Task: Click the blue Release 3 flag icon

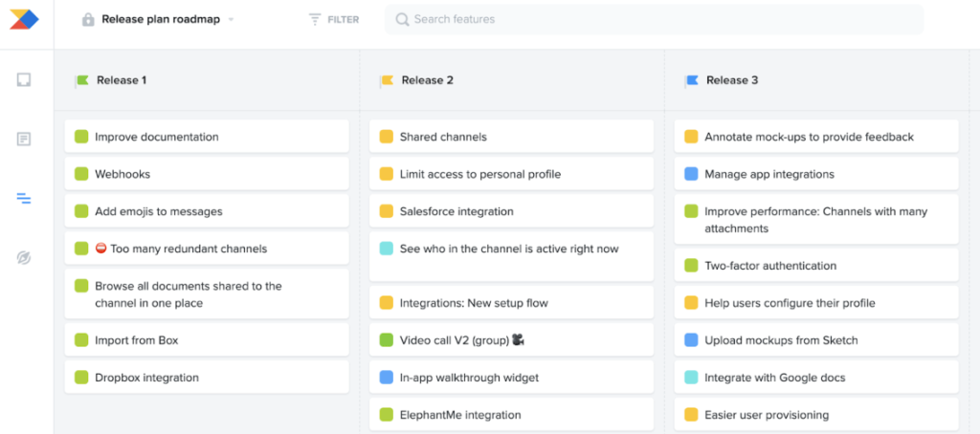Action: (x=691, y=80)
